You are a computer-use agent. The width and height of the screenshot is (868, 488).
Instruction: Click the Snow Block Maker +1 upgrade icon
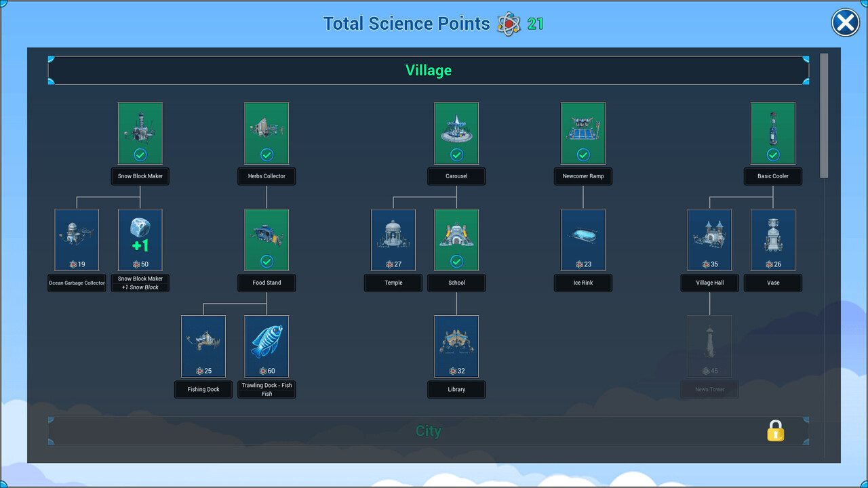(140, 239)
